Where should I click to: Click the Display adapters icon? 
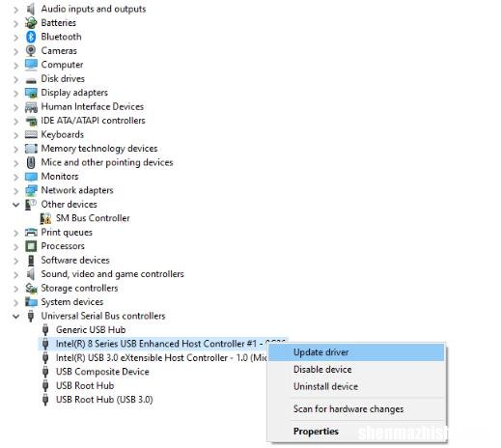click(31, 93)
